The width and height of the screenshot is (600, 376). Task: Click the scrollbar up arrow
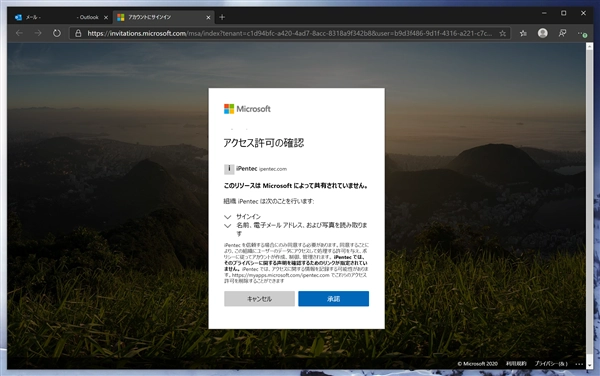(x=589, y=46)
